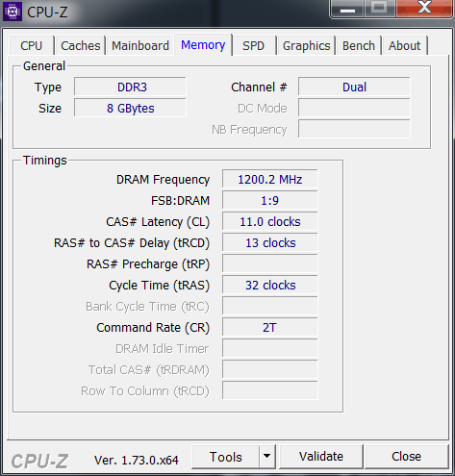Click the CPU-Z title bar text
This screenshot has width=455, height=476.
tap(47, 13)
